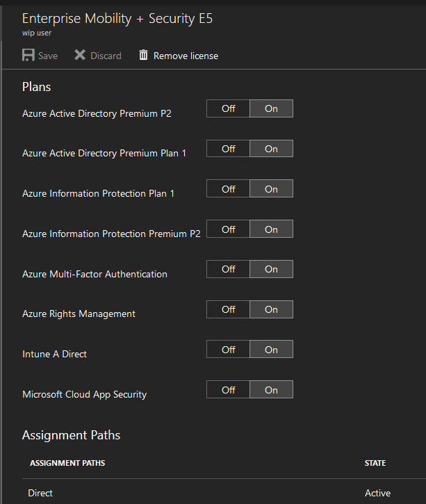Click the Intune A Direct label
Screen dimensions: 426x504
[54, 355]
